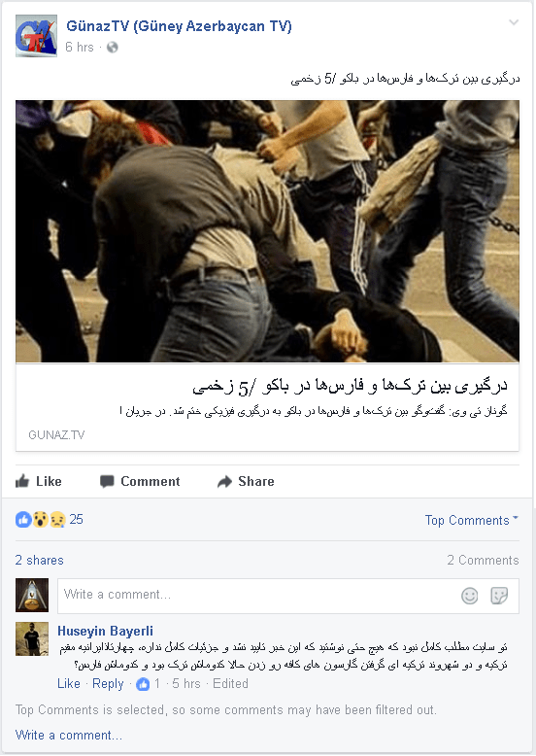Click the sad reaction emoji
The image size is (536, 756).
pyautogui.click(x=57, y=520)
